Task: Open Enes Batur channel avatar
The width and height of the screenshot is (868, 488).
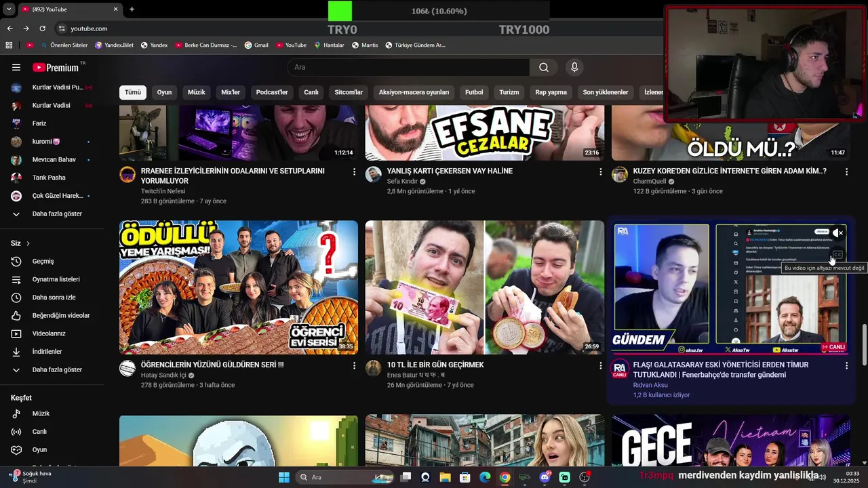Action: pyautogui.click(x=374, y=368)
